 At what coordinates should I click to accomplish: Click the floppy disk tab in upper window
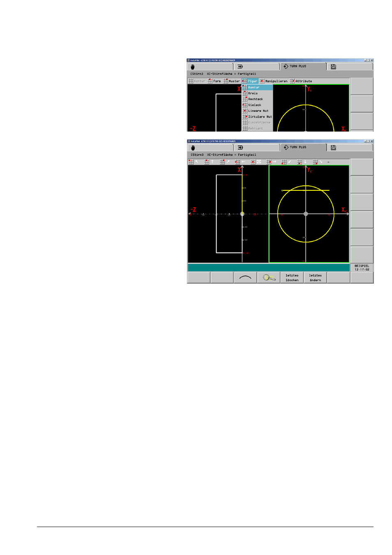tap(350, 67)
